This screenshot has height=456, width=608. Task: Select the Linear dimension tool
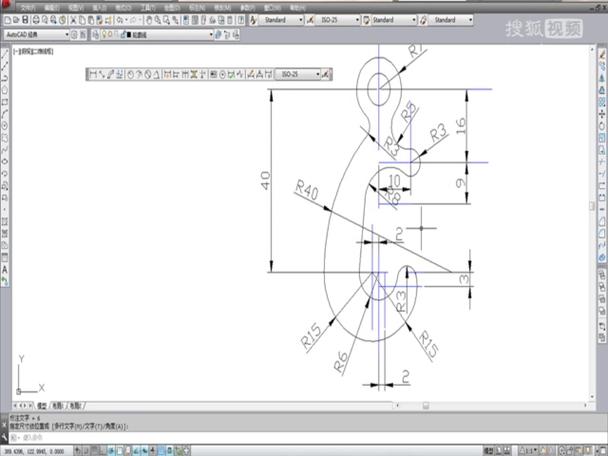point(92,74)
